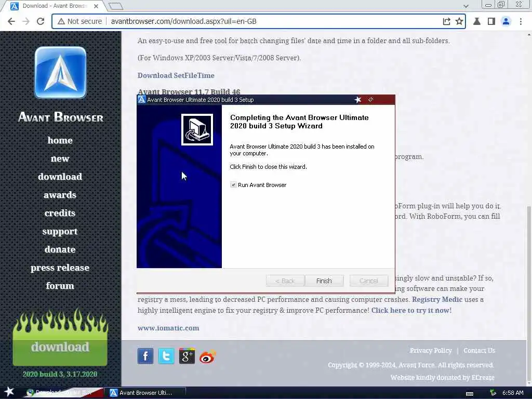The image size is (532, 399).
Task: Click the network icon in system tray
Action: pyautogui.click(x=493, y=393)
